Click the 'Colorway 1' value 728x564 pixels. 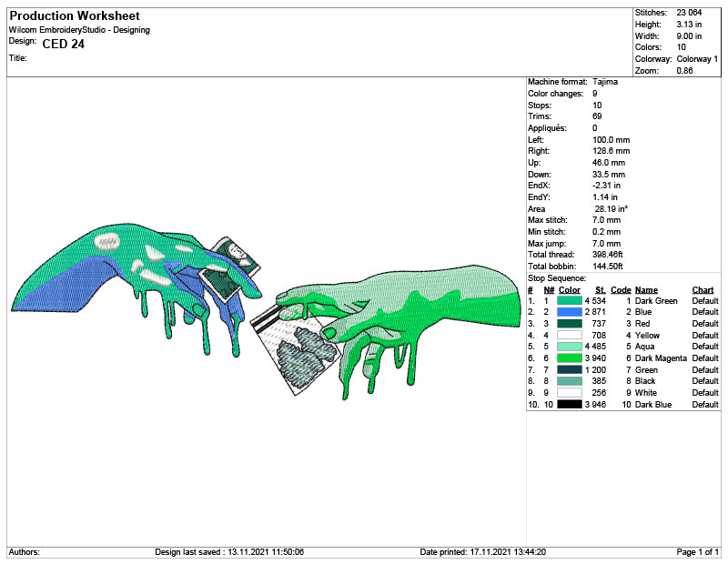697,59
